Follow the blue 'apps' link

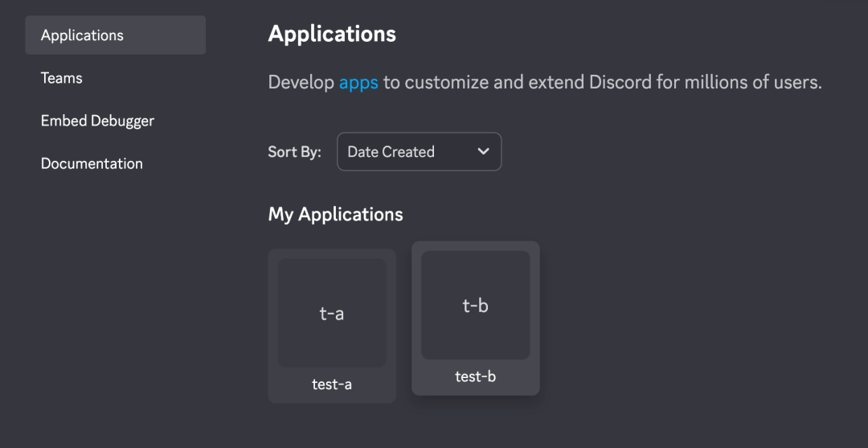(358, 83)
